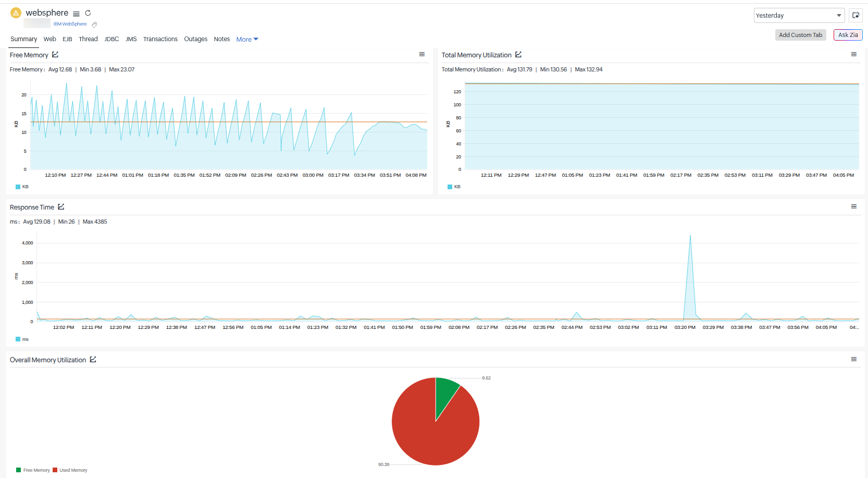Switch to the JDBC tab
Viewport: 868px width, 478px height.
tap(111, 39)
